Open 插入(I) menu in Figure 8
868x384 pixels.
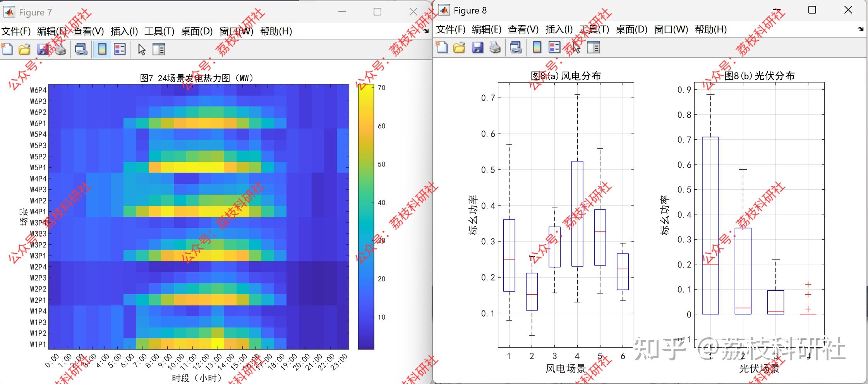559,29
